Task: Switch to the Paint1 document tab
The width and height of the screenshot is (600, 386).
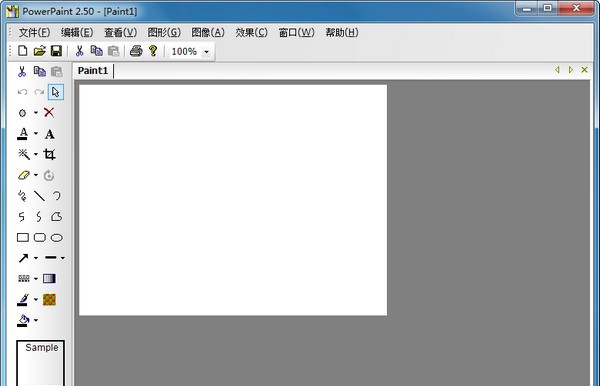Action: [93, 71]
